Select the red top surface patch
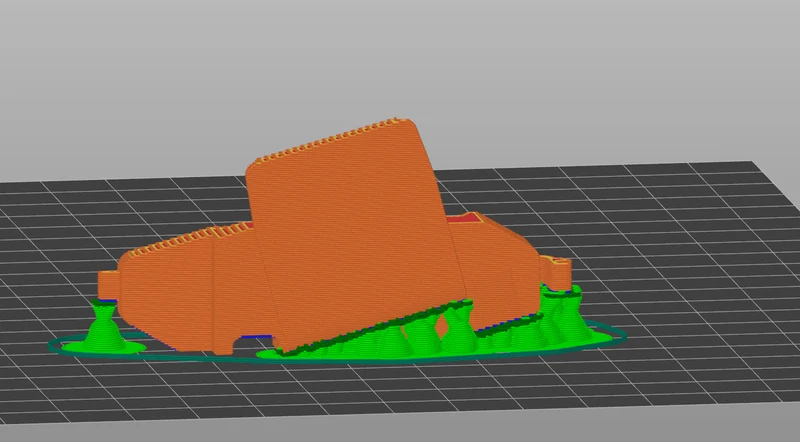Screen dimensions: 800x442 464,219
